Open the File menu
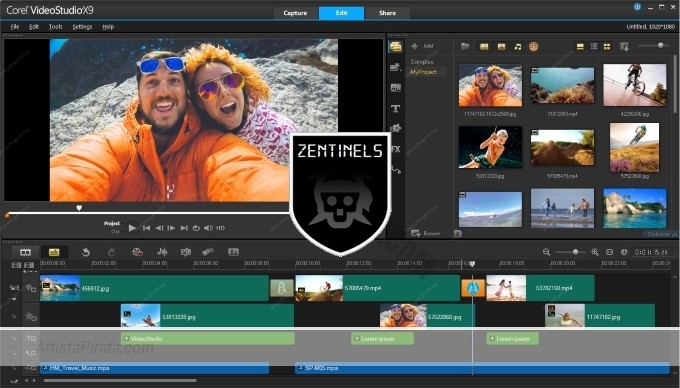The image size is (680, 388). coord(15,27)
